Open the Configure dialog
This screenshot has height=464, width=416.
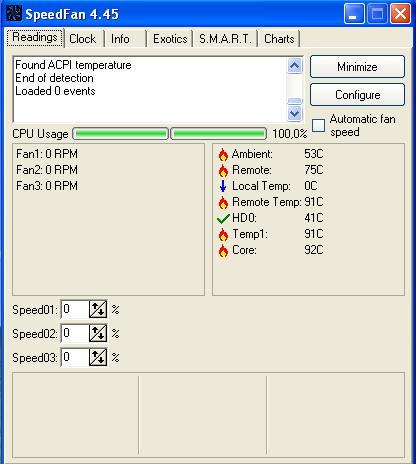coord(357,95)
